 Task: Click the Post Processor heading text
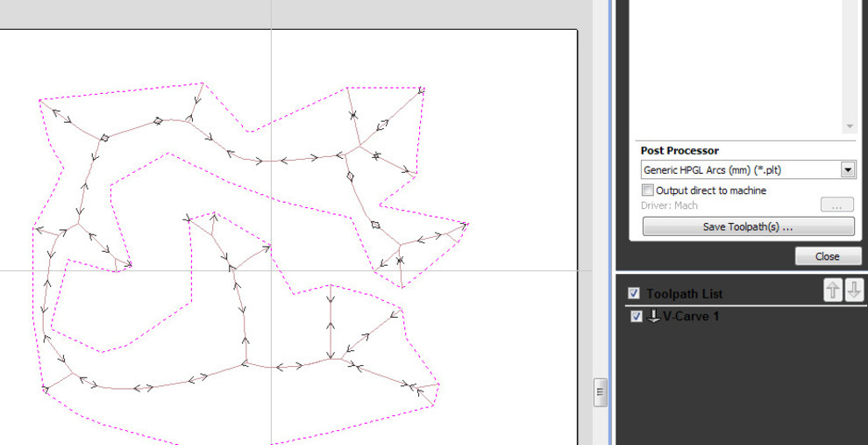tap(679, 151)
